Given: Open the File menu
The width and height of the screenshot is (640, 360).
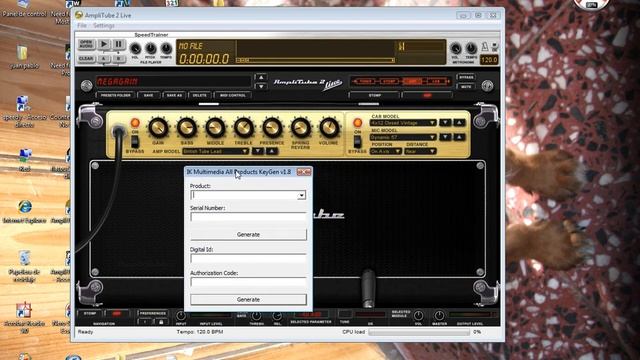Looking at the screenshot, I should (x=82, y=25).
